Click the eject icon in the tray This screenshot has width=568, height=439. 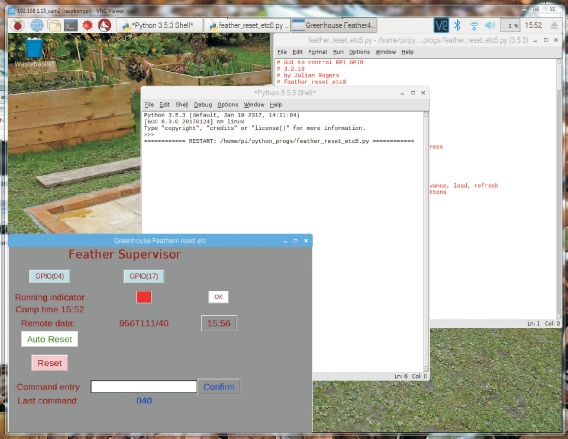pos(554,25)
